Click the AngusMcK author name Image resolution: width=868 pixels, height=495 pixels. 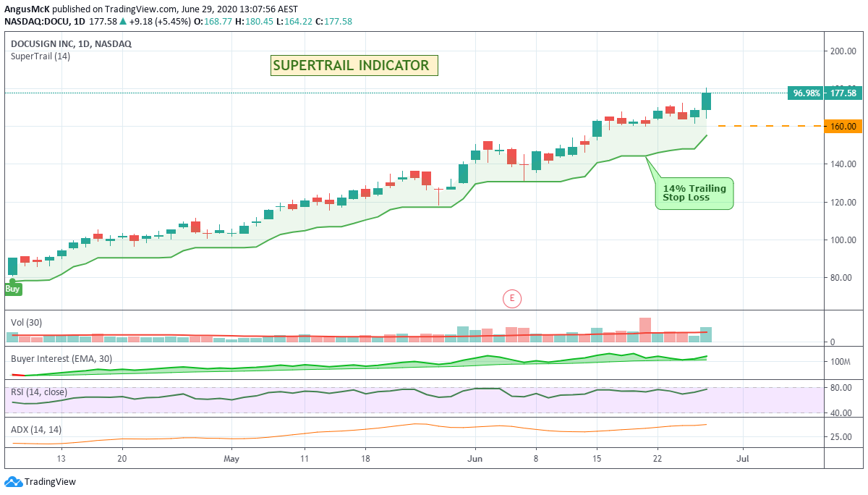tap(25, 9)
